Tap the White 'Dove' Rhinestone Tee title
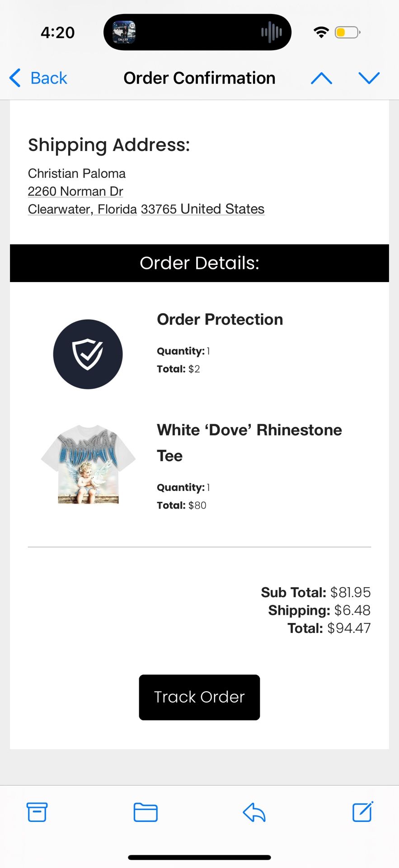The image size is (399, 868). pyautogui.click(x=249, y=442)
